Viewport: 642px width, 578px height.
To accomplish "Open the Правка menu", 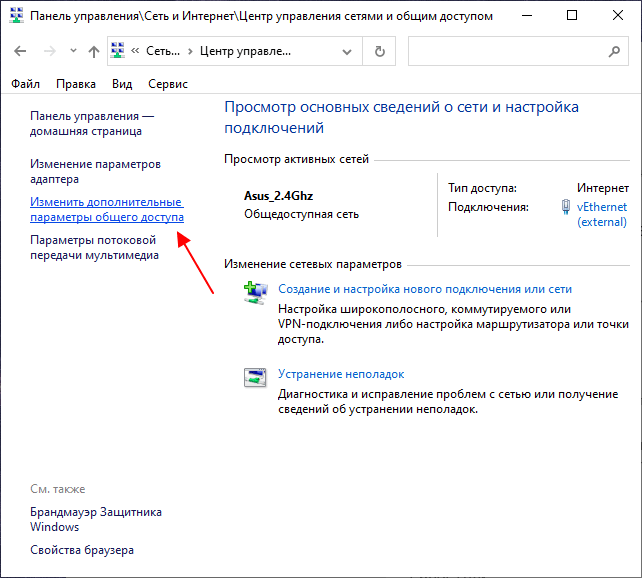I will pos(76,85).
